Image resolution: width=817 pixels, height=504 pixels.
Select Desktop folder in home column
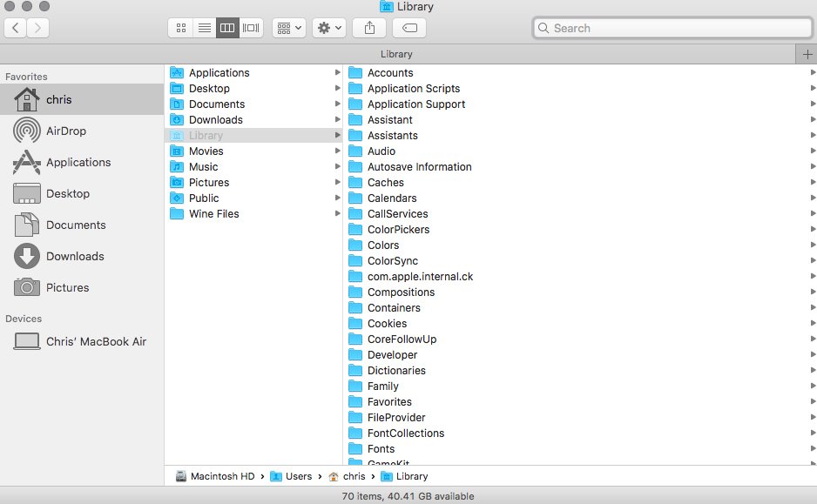254,89
